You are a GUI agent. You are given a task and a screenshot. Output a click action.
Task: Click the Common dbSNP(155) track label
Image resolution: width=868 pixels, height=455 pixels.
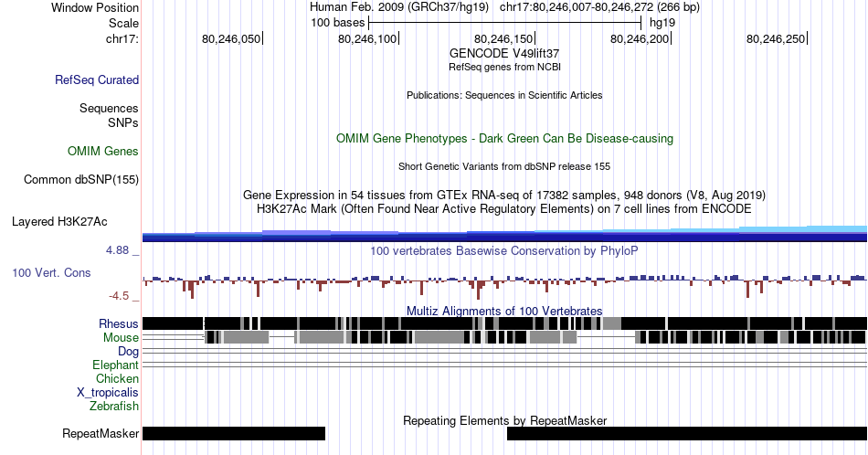coord(81,179)
